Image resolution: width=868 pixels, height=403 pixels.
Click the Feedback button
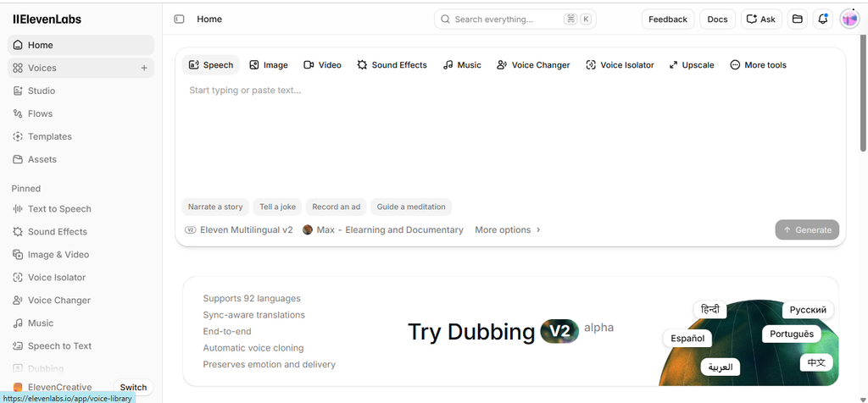(x=668, y=19)
